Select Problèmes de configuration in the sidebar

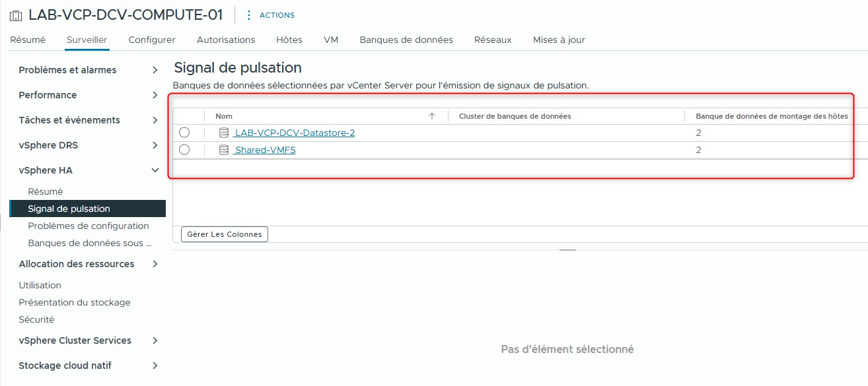88,225
